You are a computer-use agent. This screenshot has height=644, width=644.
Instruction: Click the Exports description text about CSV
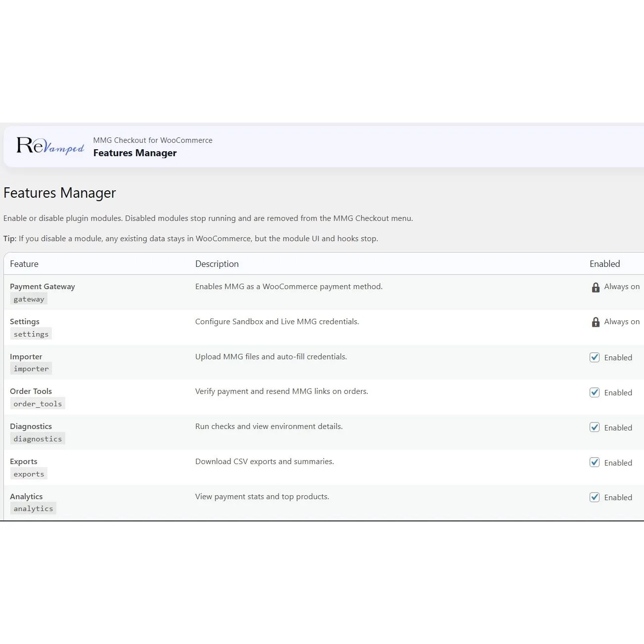(x=264, y=462)
